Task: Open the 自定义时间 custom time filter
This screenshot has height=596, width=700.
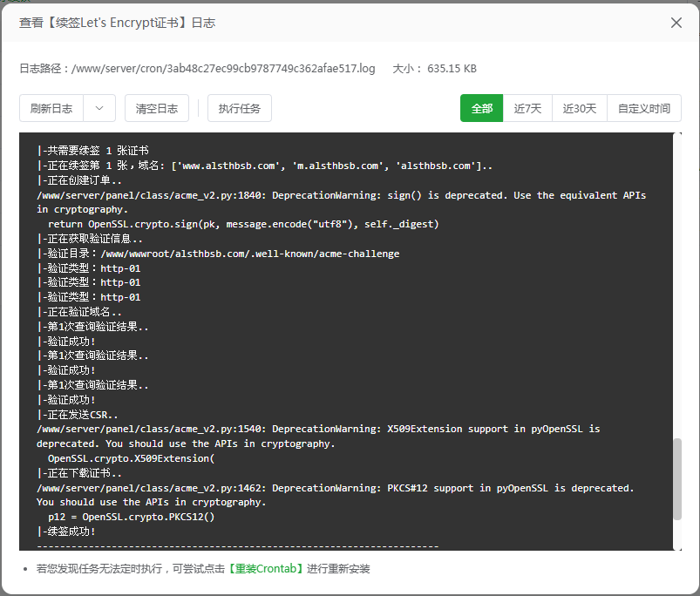Action: point(643,108)
